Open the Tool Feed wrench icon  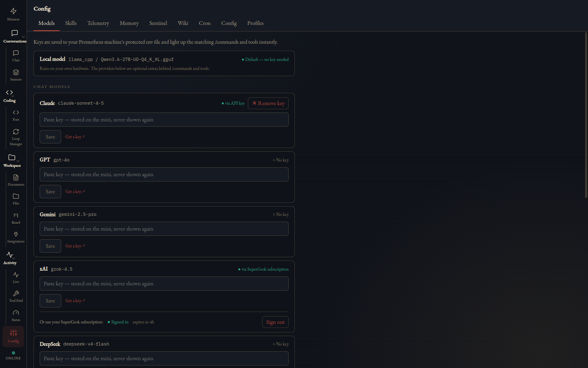click(16, 294)
